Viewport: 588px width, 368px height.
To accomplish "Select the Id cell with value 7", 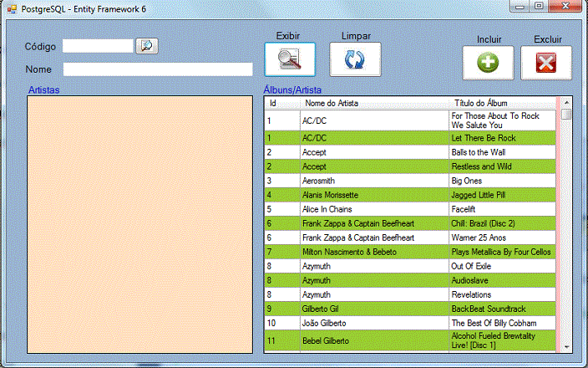I will coord(282,252).
